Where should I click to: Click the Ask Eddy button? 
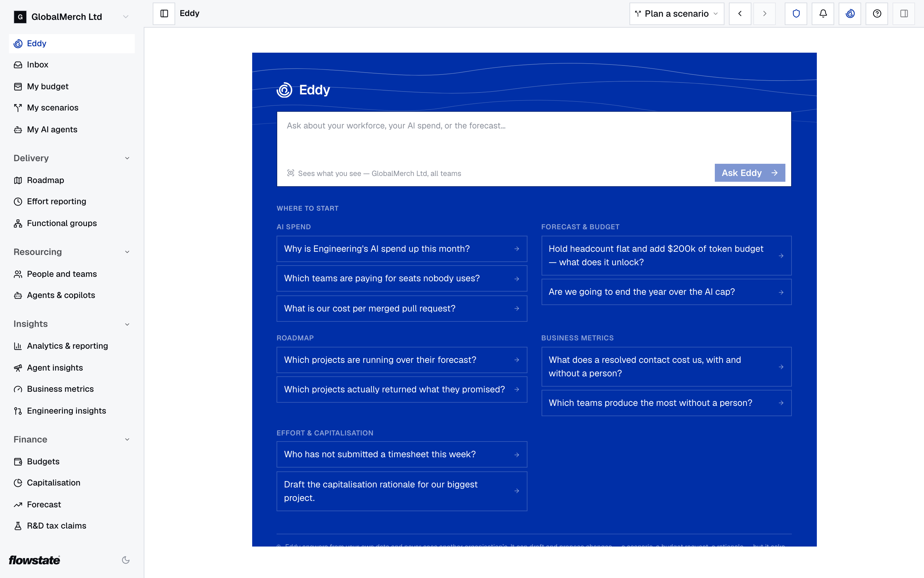[x=750, y=173]
